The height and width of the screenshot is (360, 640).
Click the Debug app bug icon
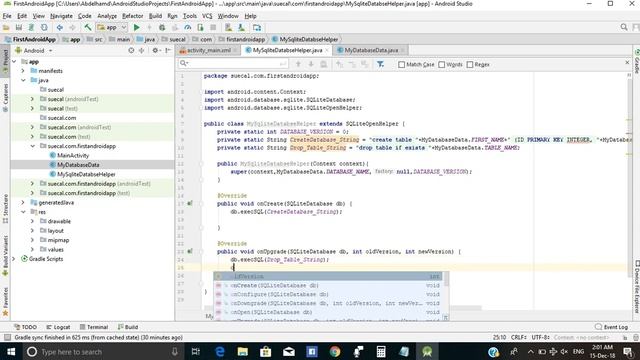pyautogui.click(x=162, y=27)
